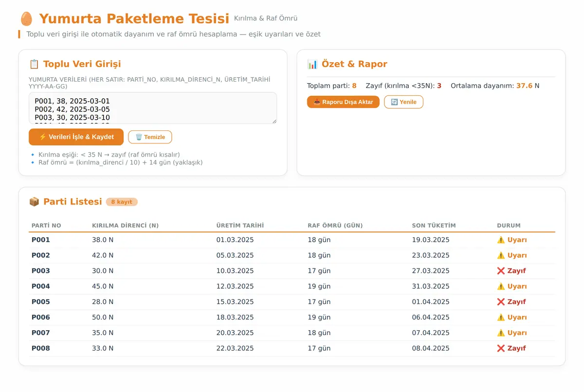
Task: Focus the egg data textarea
Action: pyautogui.click(x=153, y=108)
